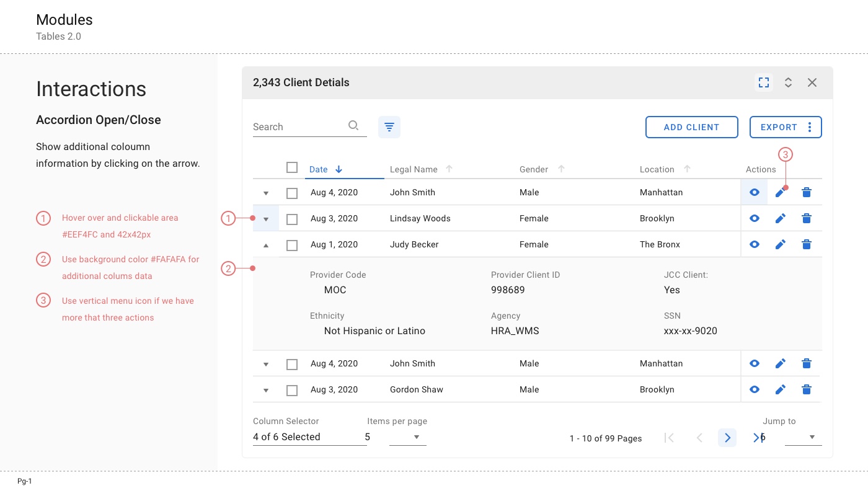Collapse the expanded Judy Becker row
Image resolution: width=868 pixels, height=496 pixels.
click(266, 245)
